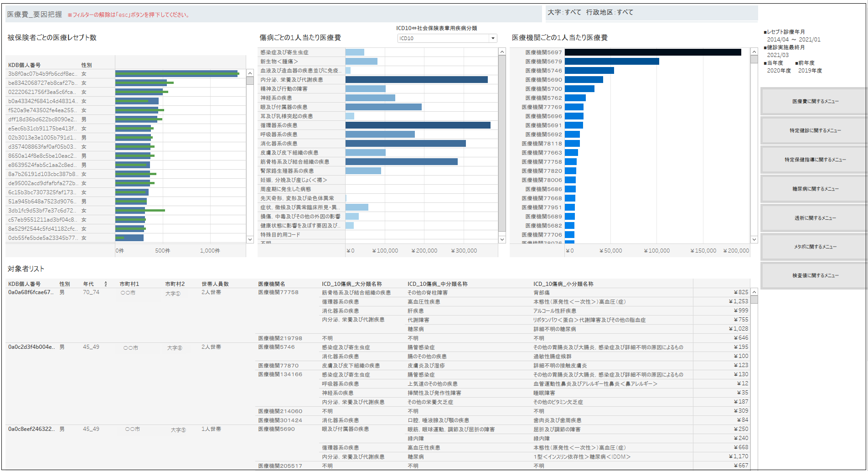Click the 大字：すべて 行政地区：すべて filter text
Image resolution: width=868 pixels, height=471 pixels.
pyautogui.click(x=590, y=12)
